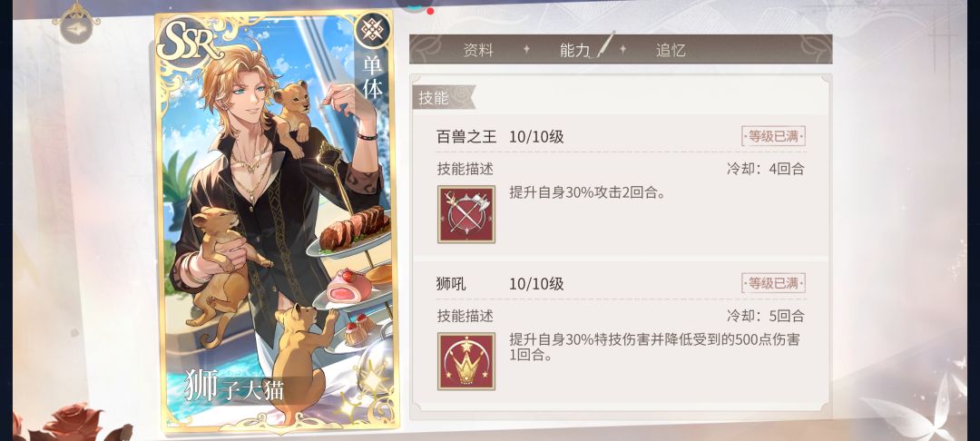The height and width of the screenshot is (441, 980).
Task: Tap the SSR rarity badge
Action: coord(189,42)
